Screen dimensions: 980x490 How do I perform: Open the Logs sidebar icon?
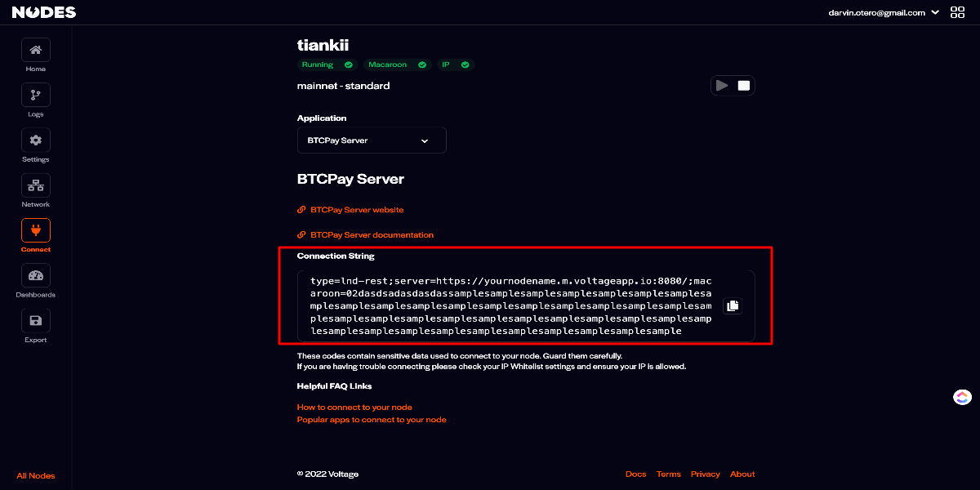coord(36,95)
